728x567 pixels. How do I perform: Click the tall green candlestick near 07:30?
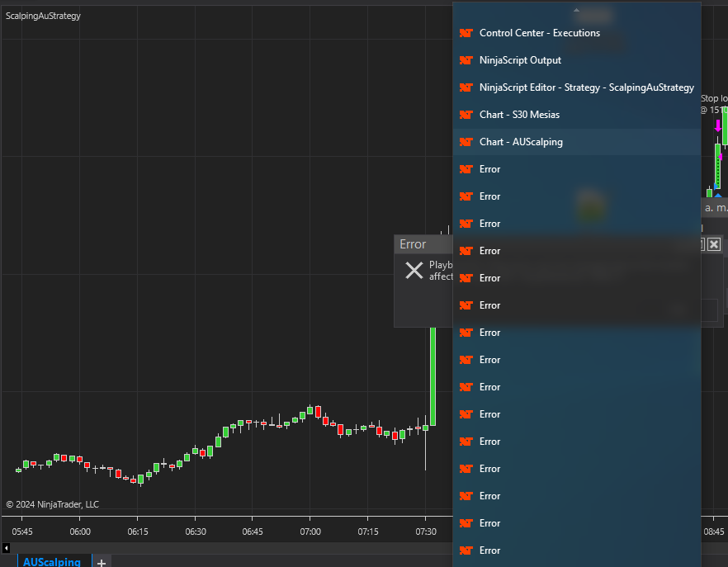coord(433,376)
